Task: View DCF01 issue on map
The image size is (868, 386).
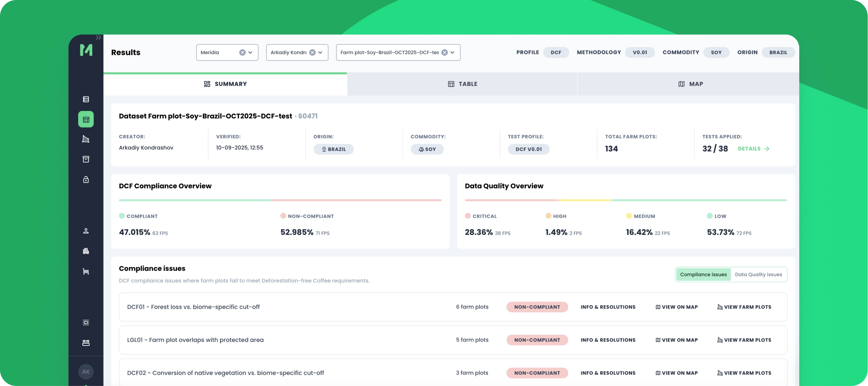Action: tap(677, 307)
